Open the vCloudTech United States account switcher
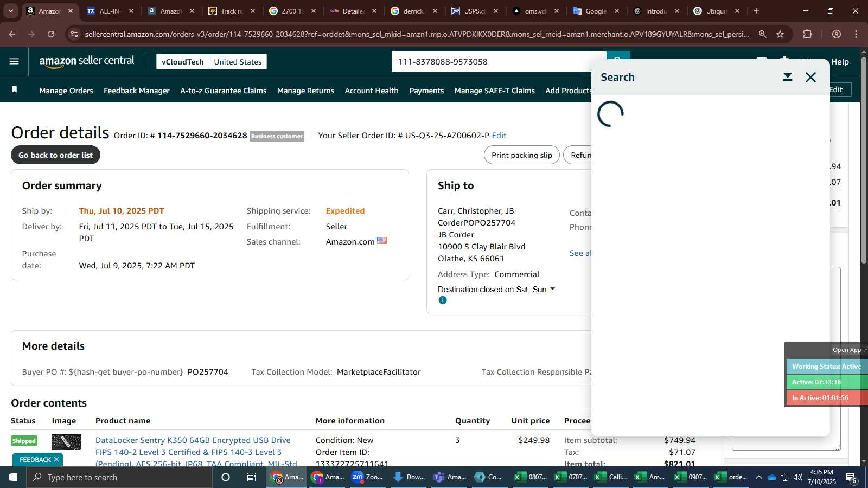Viewport: 868px width, 488px height. pyautogui.click(x=212, y=62)
